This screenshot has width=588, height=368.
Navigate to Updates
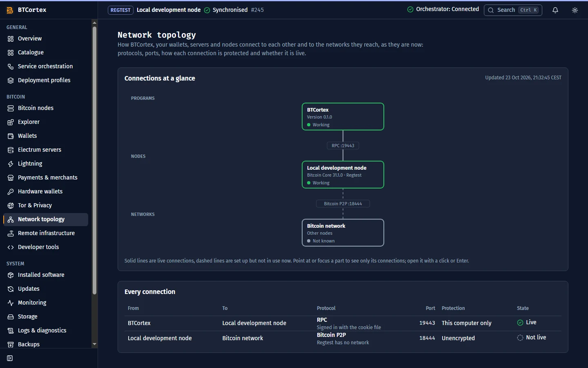46,289
